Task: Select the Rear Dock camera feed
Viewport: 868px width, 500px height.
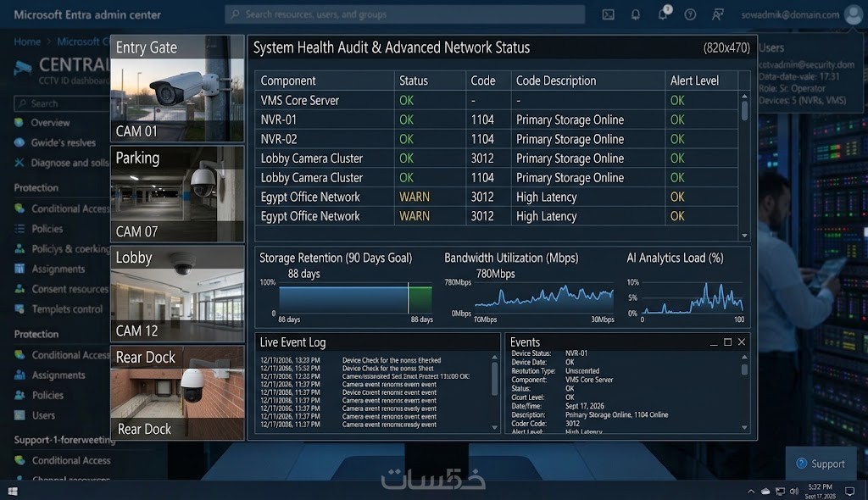Action: click(177, 393)
